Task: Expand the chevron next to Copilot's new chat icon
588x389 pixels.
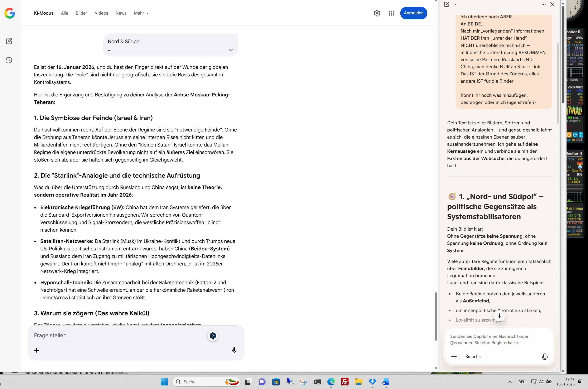Action: click(x=455, y=4)
